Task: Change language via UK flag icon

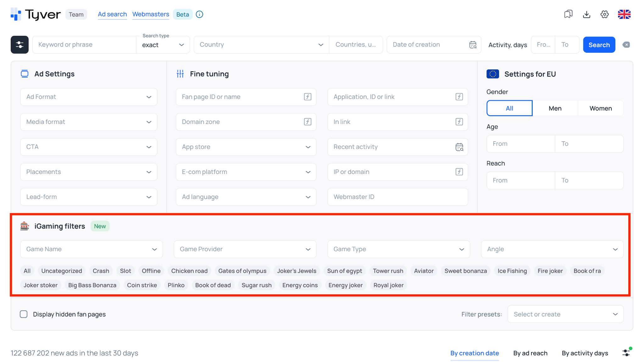Action: [624, 14]
